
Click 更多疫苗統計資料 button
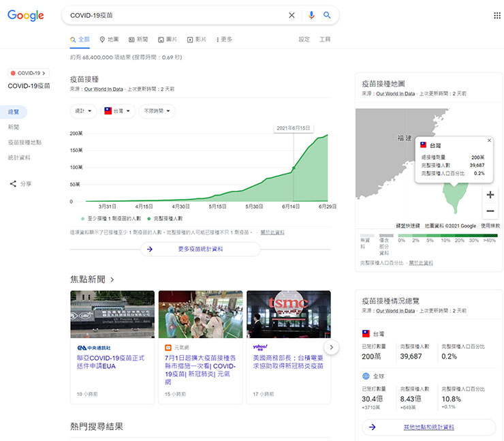[x=200, y=249]
